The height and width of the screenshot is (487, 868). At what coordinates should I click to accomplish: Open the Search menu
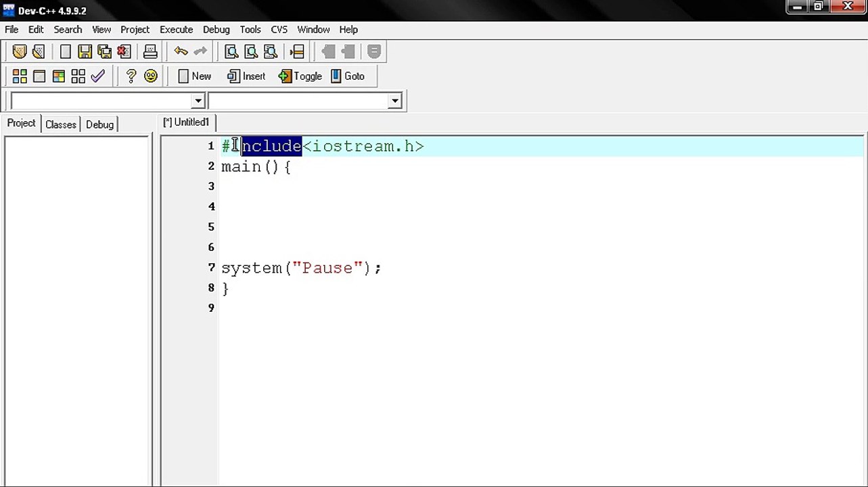(68, 30)
